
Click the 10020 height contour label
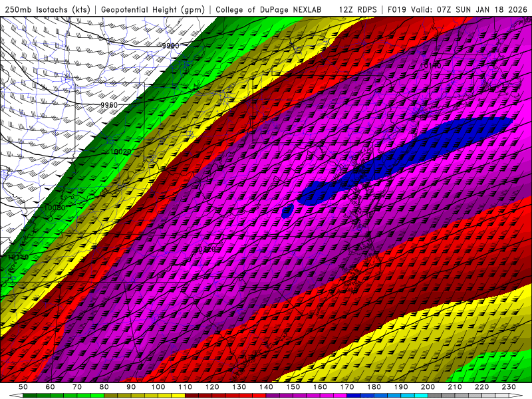121,152
